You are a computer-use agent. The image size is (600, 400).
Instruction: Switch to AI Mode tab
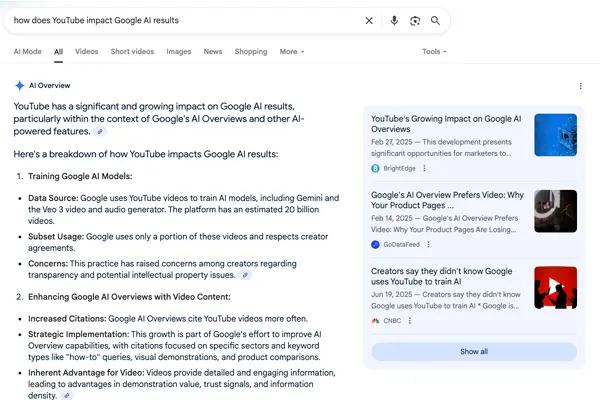[28, 52]
